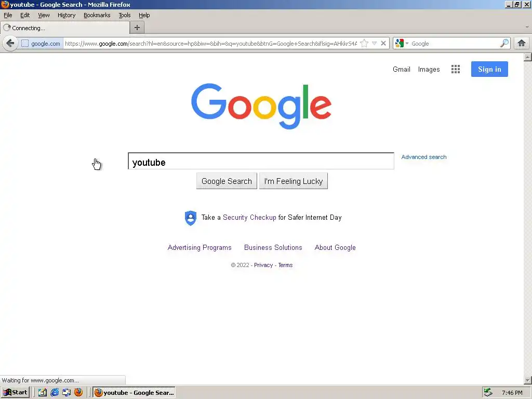The height and width of the screenshot is (399, 532).
Task: Click the blue Sign in button
Action: 489,69
